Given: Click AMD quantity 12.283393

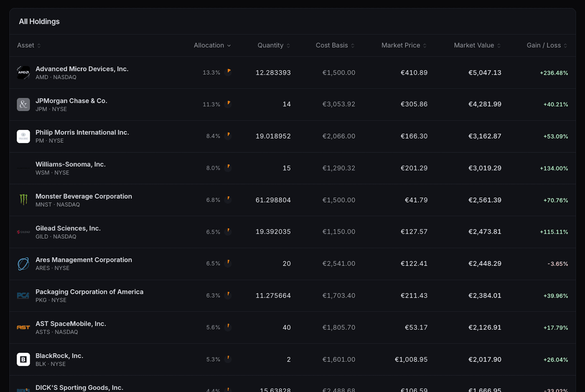Looking at the screenshot, I should point(273,73).
